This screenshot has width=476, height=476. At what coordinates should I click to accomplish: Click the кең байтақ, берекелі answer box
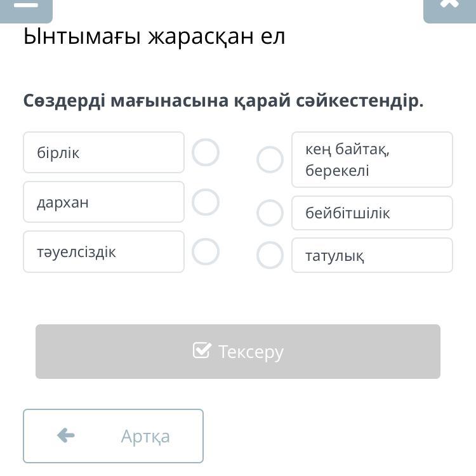[x=372, y=160]
